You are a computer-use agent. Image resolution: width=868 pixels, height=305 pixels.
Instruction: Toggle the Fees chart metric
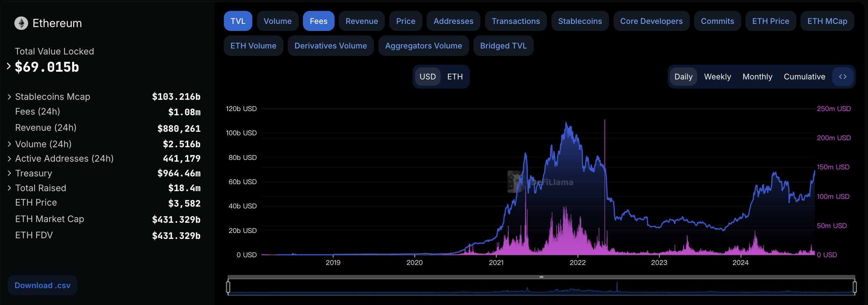(319, 21)
